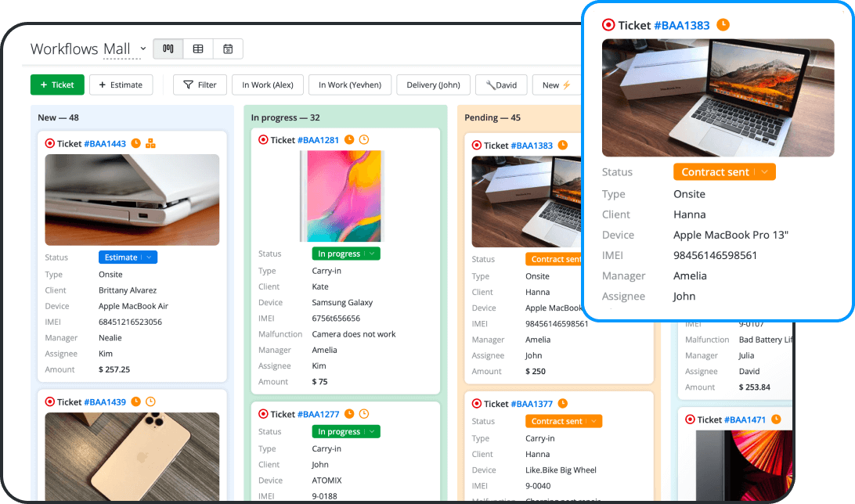Open ticket #BAA1443 via its link
This screenshot has width=855, height=504.
pos(106,143)
